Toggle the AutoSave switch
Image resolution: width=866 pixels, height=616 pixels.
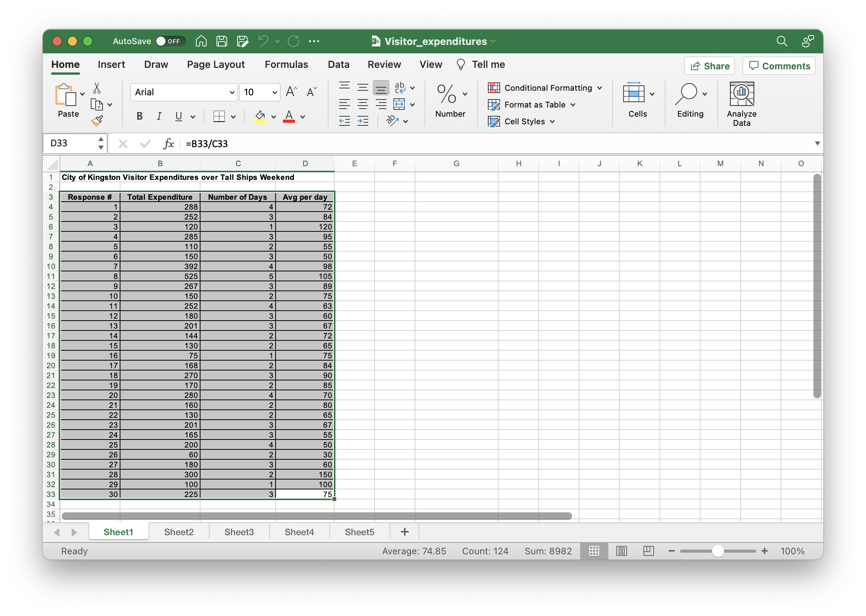[170, 41]
